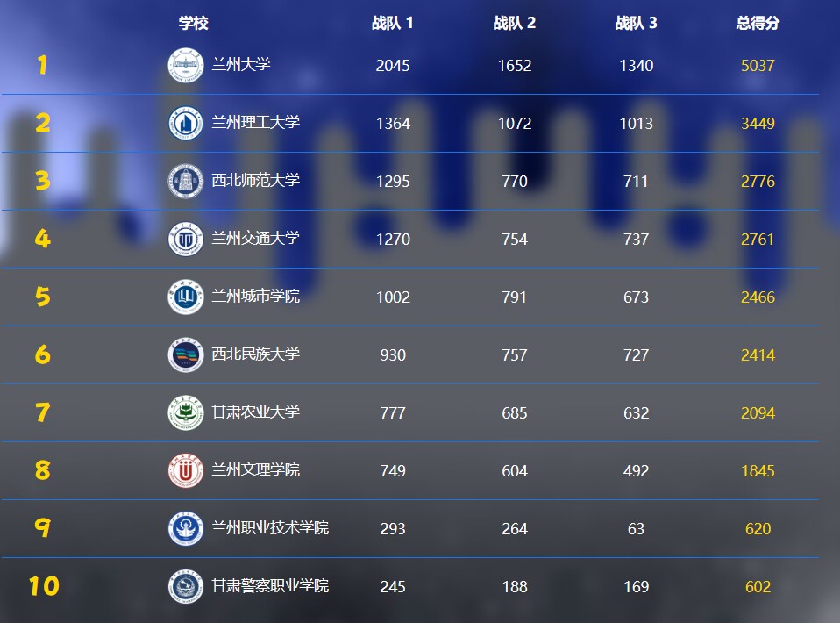Click the 西北师范大学 name text

[x=255, y=180]
